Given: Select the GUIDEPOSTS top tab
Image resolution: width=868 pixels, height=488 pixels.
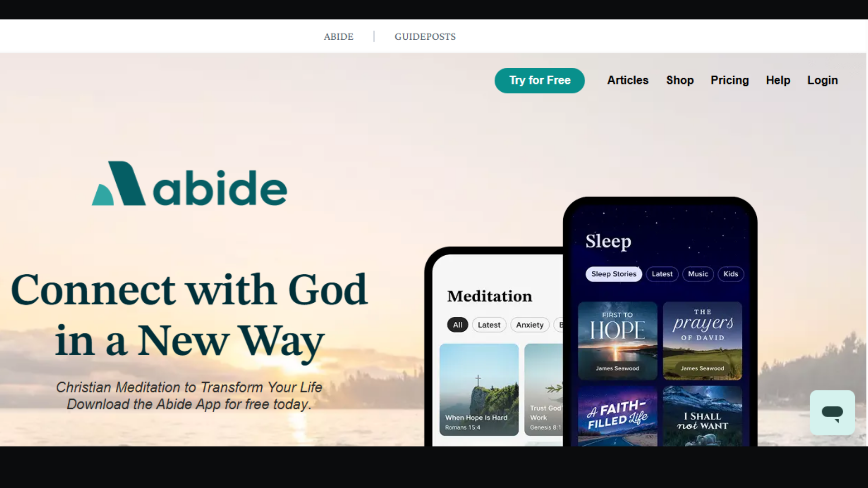Looking at the screenshot, I should [x=425, y=37].
